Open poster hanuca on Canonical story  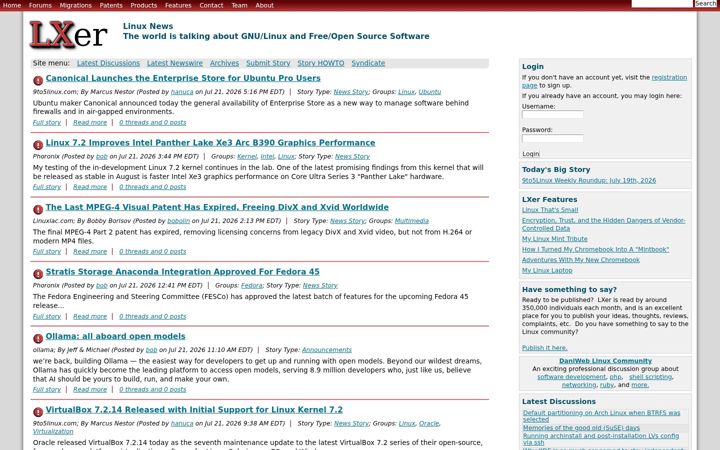(182, 92)
